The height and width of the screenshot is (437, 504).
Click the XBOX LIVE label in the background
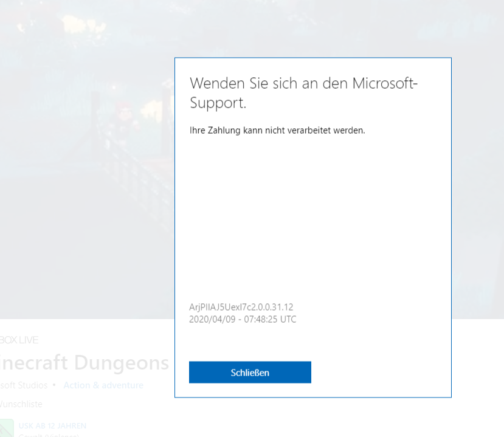point(19,340)
